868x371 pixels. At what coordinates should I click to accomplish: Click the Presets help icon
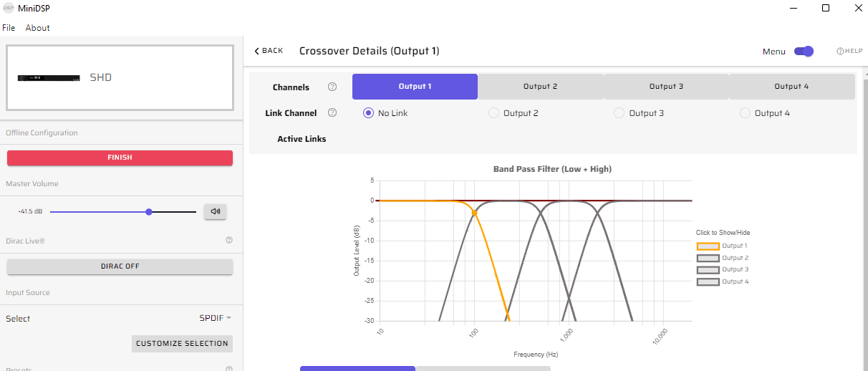(x=229, y=369)
